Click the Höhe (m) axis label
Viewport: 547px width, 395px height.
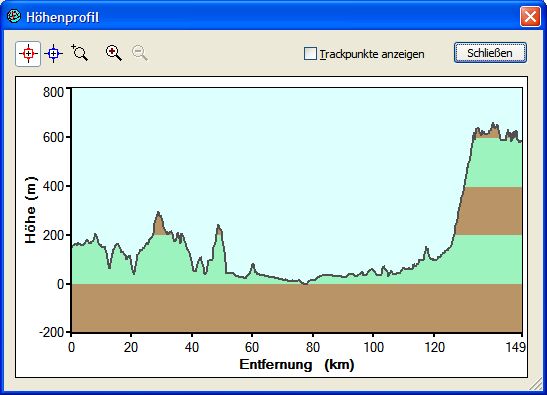31,210
